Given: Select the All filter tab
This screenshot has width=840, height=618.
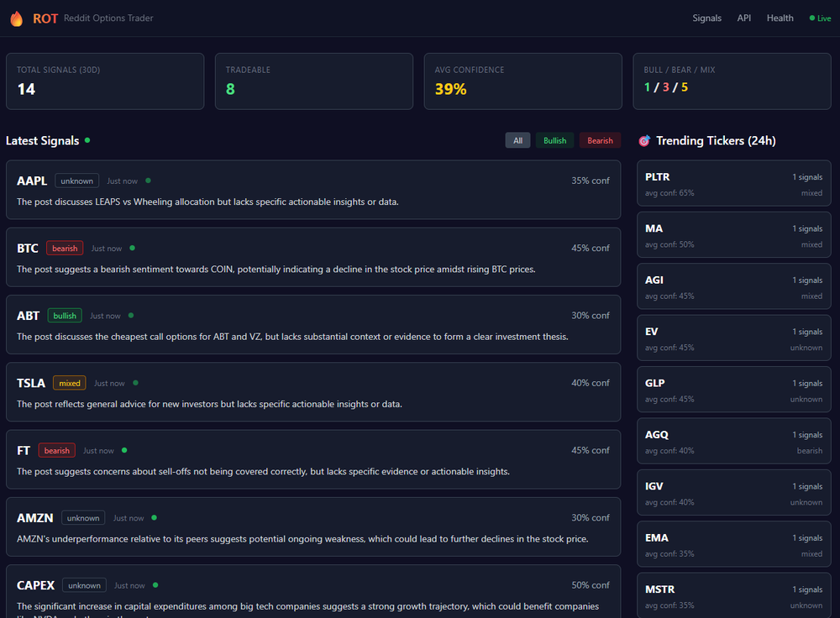Looking at the screenshot, I should pos(517,140).
